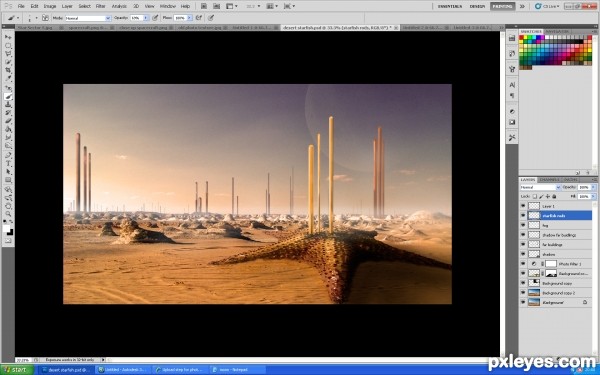Open the Paragraph panel icon in dock
This screenshot has height=375, width=600.
point(512,96)
